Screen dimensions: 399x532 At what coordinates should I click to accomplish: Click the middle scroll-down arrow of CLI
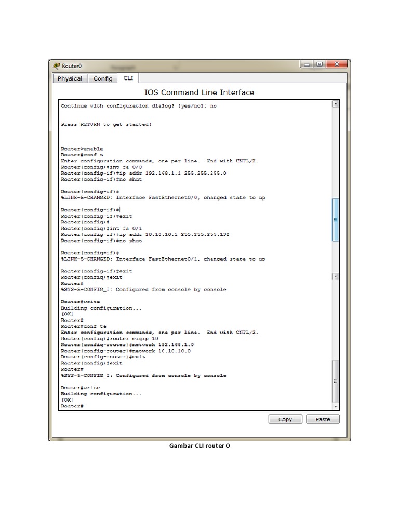[336, 276]
